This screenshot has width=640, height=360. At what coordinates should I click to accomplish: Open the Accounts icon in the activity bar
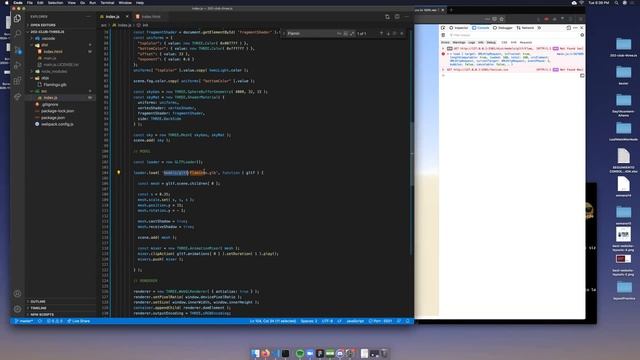18,293
